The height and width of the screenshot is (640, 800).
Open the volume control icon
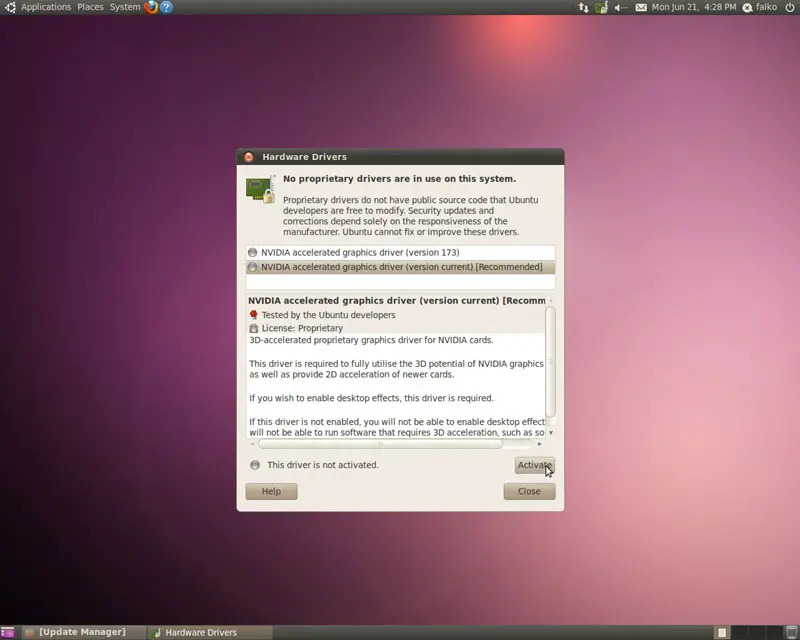(x=620, y=7)
